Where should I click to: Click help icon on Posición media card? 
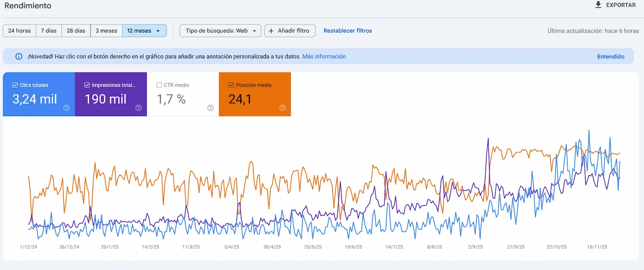pos(283,108)
